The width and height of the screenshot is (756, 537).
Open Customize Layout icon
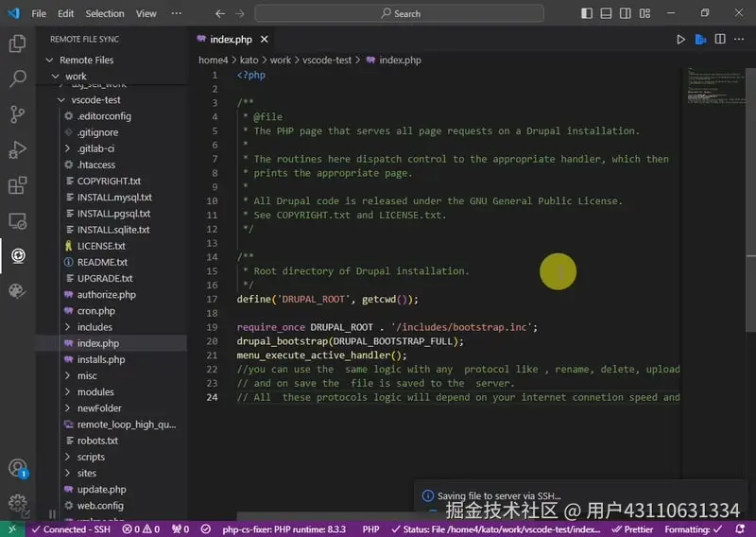click(644, 13)
